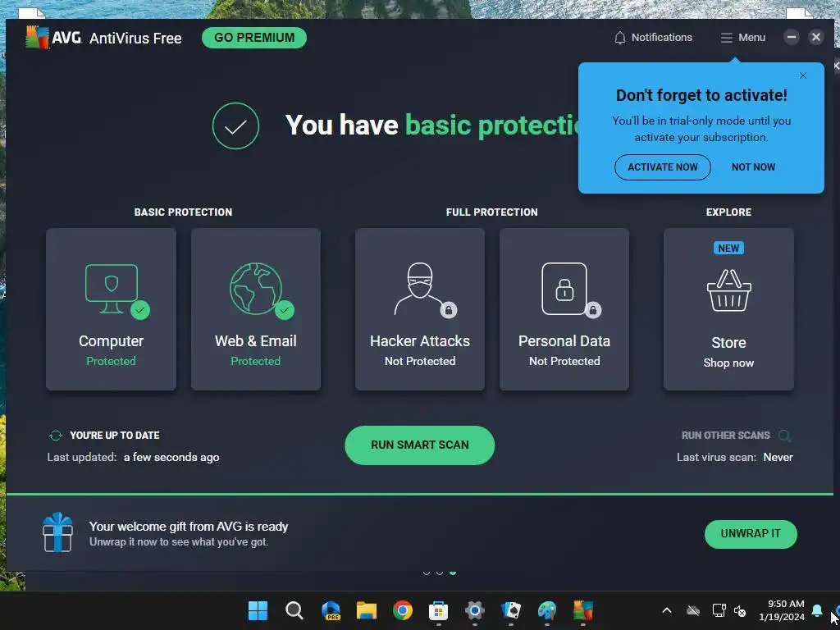Select the third banner carousel dot
Viewport: 840px width, 630px height.
point(453,572)
